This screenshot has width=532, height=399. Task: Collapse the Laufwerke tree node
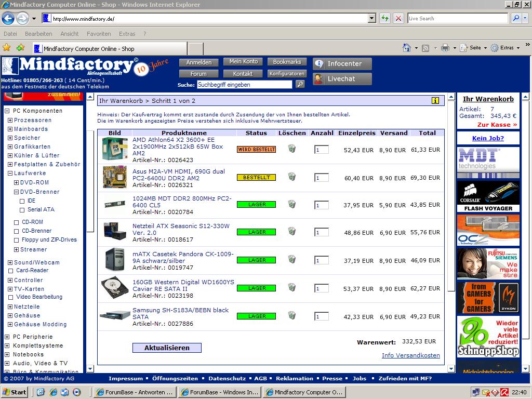coord(10,173)
